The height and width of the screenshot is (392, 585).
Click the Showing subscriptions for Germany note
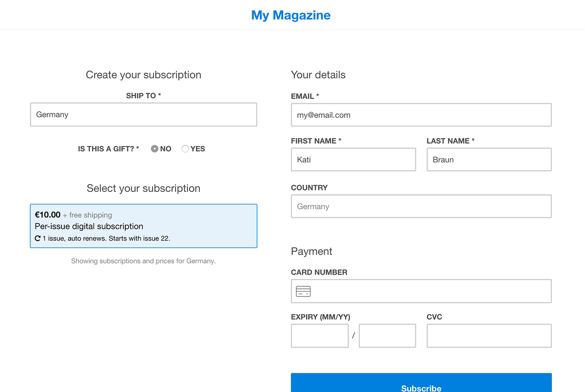coord(143,261)
